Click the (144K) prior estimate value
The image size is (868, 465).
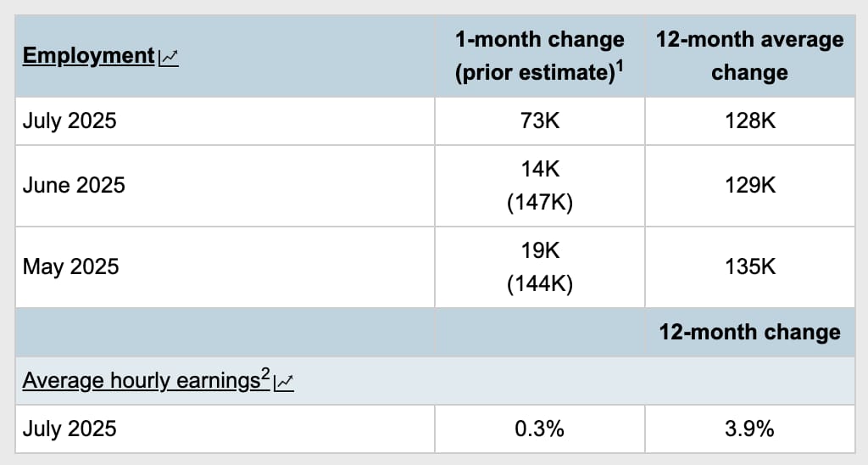(540, 283)
